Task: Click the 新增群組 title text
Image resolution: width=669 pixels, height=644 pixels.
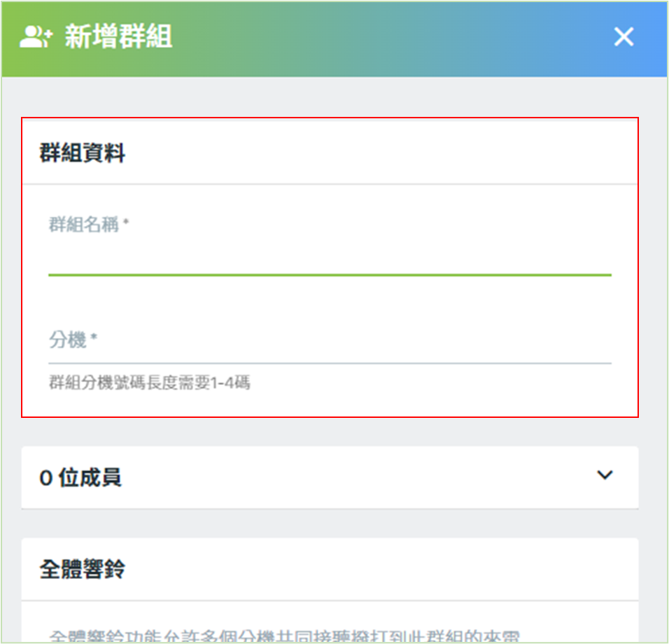Action: pos(118,36)
